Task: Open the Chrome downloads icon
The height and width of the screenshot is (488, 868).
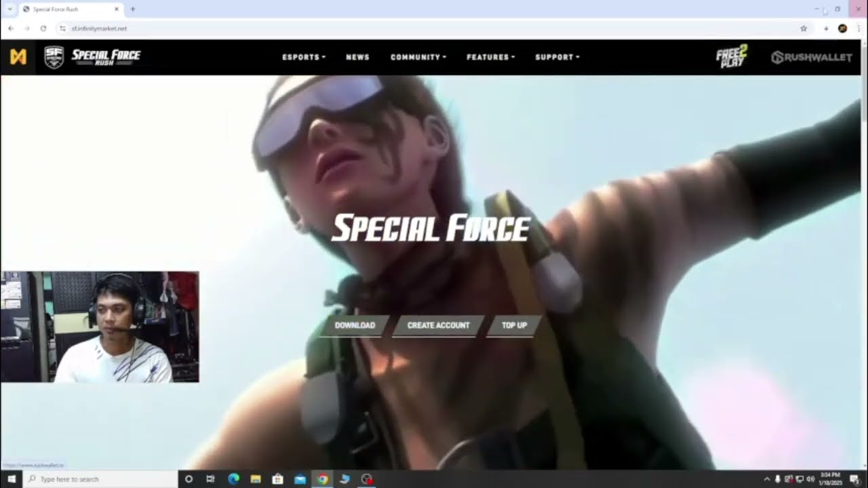Action: (826, 28)
